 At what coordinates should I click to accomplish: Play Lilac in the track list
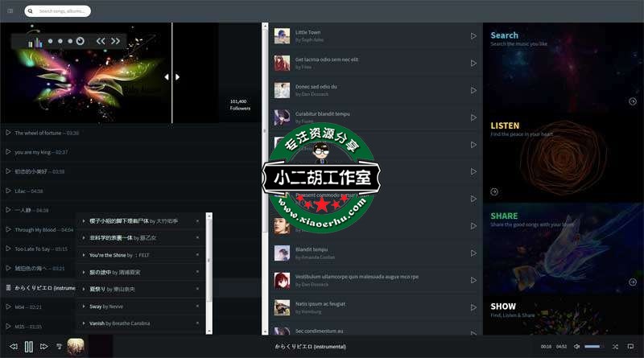(8, 191)
